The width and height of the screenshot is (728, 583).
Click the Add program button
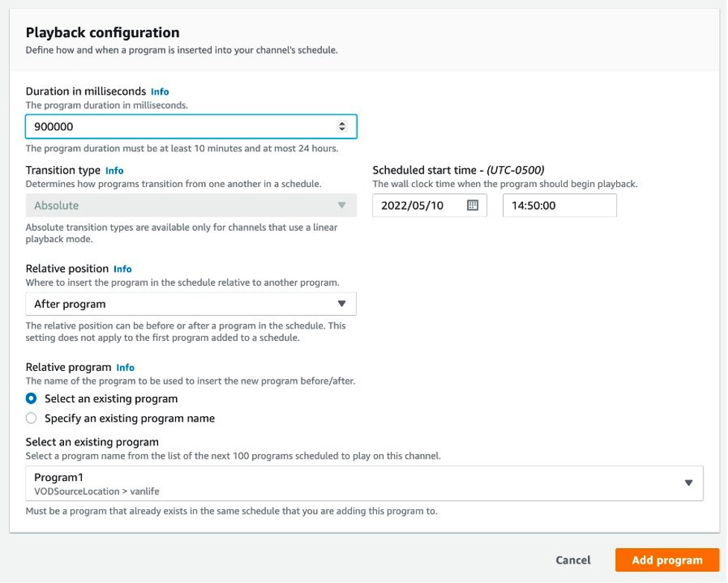click(x=667, y=561)
